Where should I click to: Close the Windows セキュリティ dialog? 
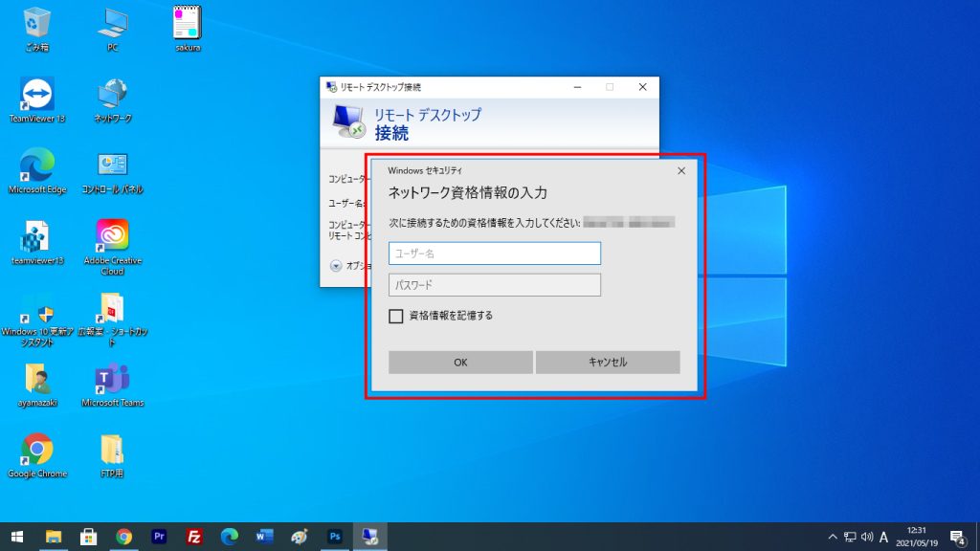(x=680, y=170)
